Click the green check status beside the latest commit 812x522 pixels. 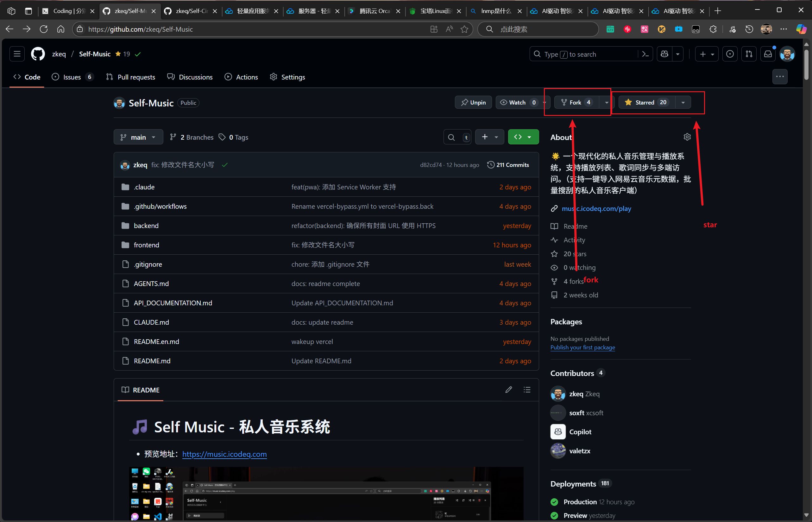[224, 165]
